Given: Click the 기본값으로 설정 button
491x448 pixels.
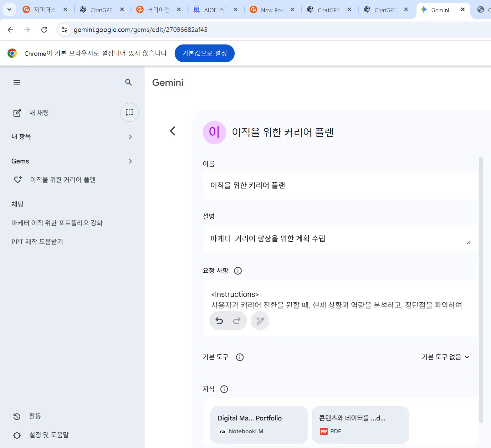Looking at the screenshot, I should click(x=204, y=53).
